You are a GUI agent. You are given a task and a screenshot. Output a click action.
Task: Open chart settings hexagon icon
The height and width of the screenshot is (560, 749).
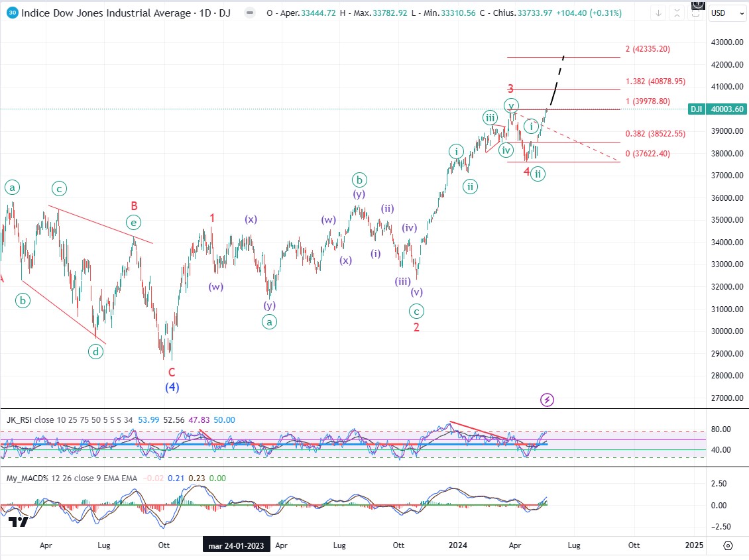(728, 545)
